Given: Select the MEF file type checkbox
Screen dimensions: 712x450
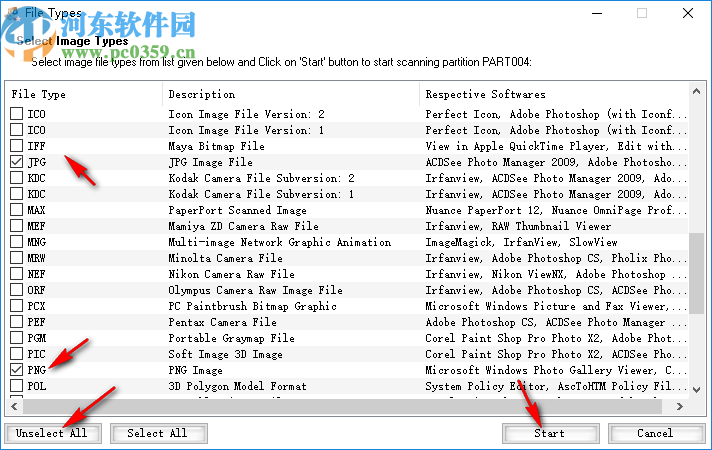Looking at the screenshot, I should coord(16,226).
